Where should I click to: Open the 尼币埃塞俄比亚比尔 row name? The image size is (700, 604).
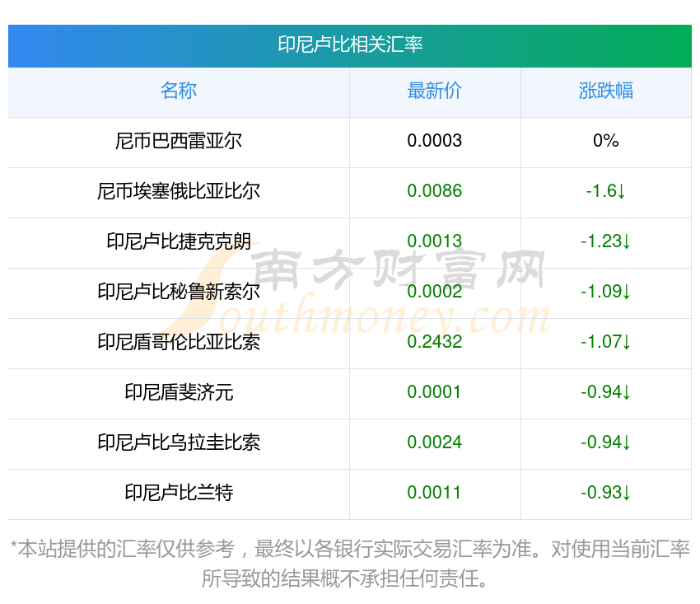tap(179, 191)
